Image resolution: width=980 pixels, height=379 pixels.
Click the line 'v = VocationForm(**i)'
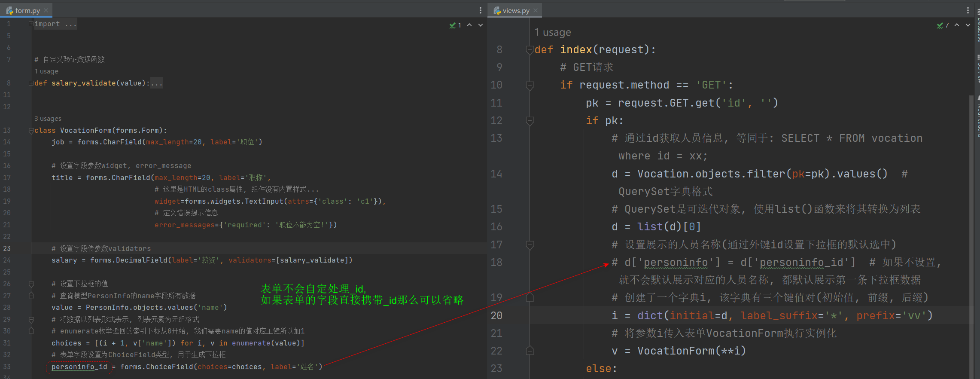point(679,351)
